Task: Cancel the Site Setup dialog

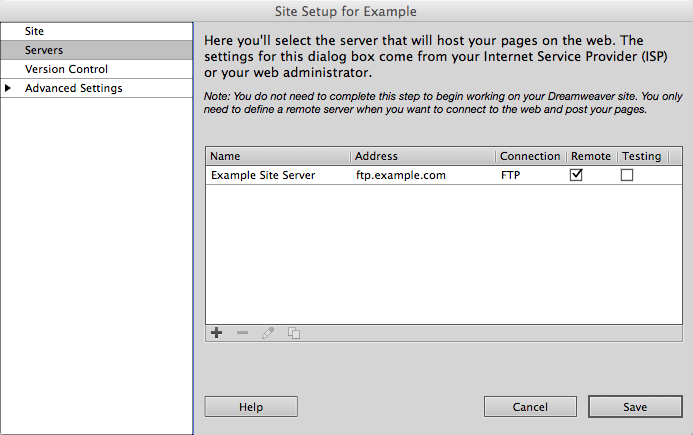Action: point(530,407)
